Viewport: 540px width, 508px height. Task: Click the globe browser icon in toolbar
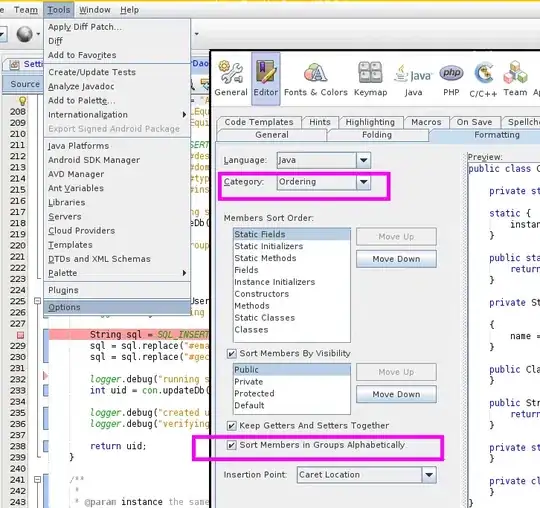[x=25, y=34]
